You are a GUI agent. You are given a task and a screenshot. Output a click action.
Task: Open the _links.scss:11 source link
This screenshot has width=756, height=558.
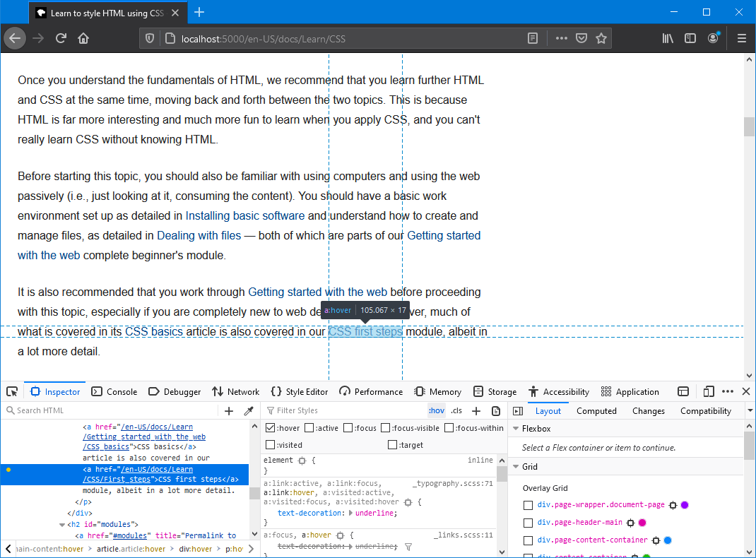pos(463,535)
